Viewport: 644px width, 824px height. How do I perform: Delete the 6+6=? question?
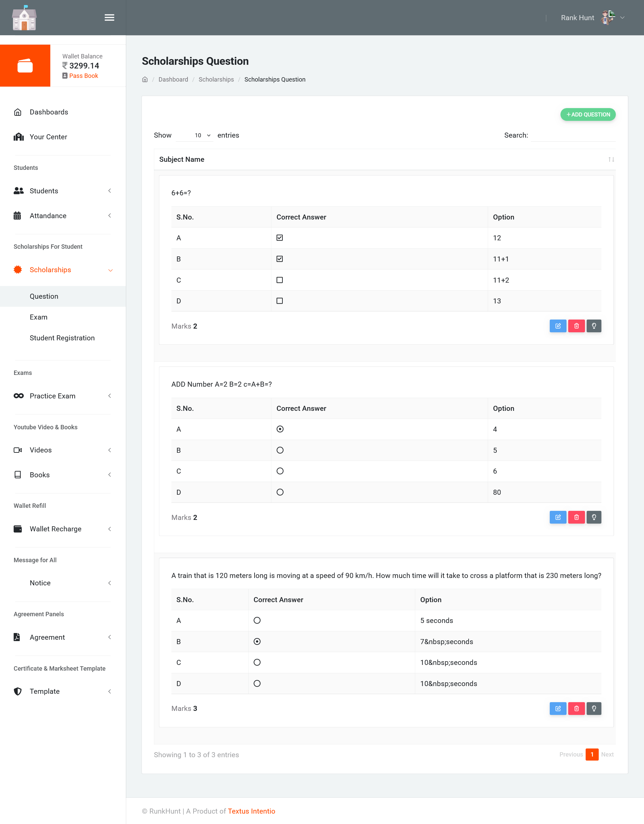[x=576, y=326]
